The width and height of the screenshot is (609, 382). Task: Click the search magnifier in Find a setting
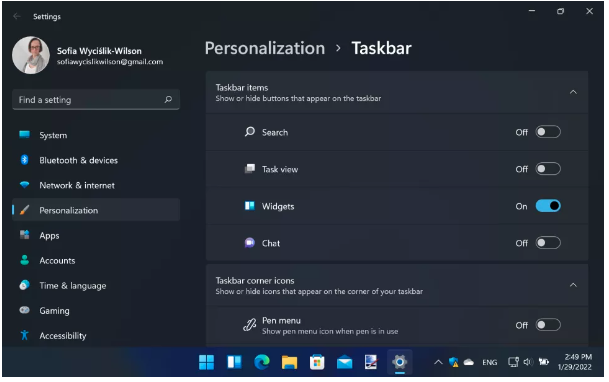[168, 100]
